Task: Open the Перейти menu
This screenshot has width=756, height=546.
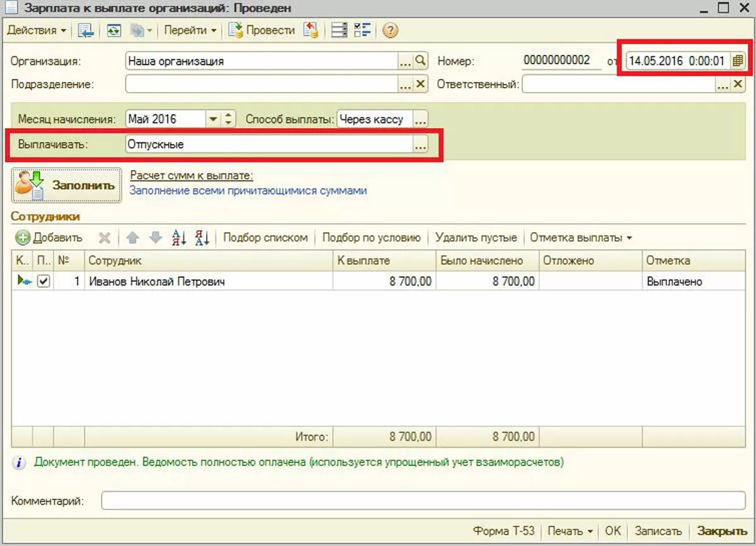Action: [x=190, y=30]
